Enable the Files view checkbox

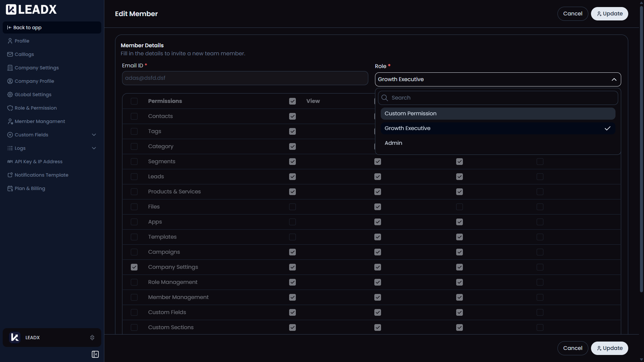(x=292, y=207)
